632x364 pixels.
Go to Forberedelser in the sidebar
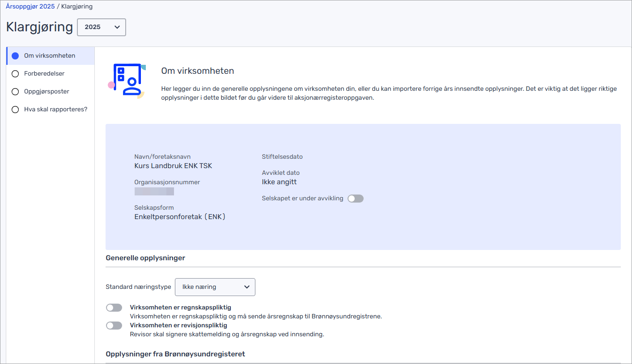pyautogui.click(x=44, y=73)
